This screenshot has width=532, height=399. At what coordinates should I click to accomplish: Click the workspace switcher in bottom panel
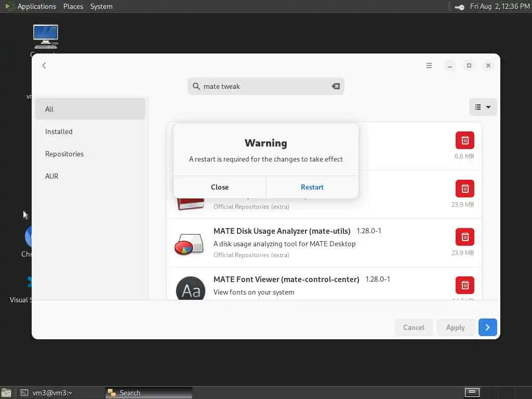click(472, 393)
